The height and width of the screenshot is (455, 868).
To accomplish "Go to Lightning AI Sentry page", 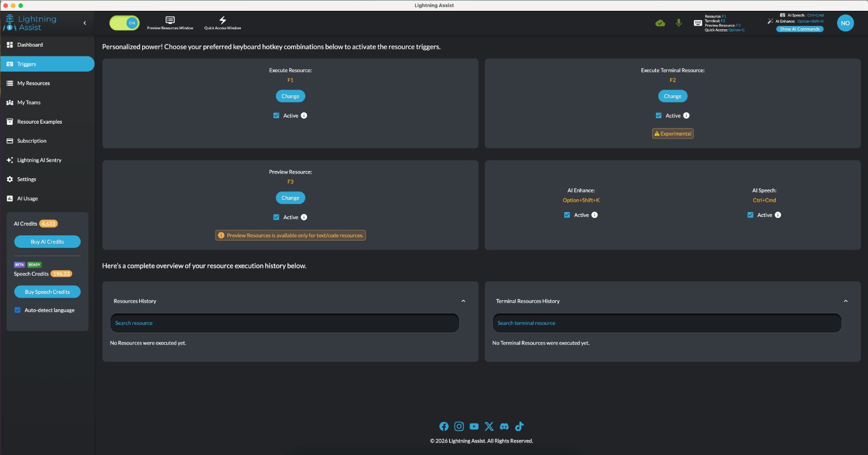I will click(x=39, y=161).
